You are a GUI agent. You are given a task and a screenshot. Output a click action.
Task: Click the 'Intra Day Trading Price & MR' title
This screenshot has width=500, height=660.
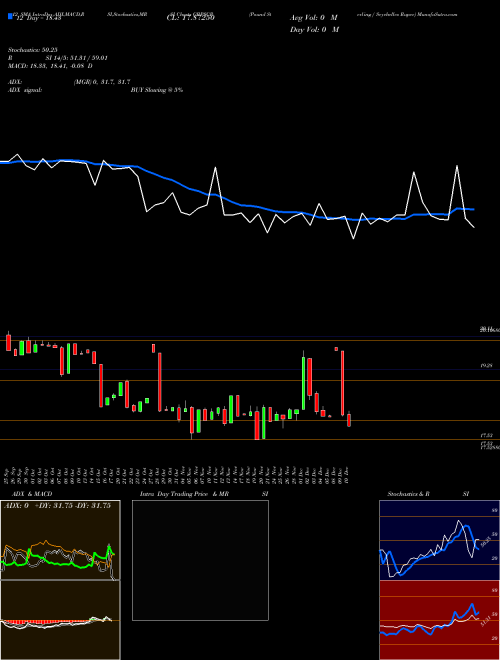click(x=184, y=494)
